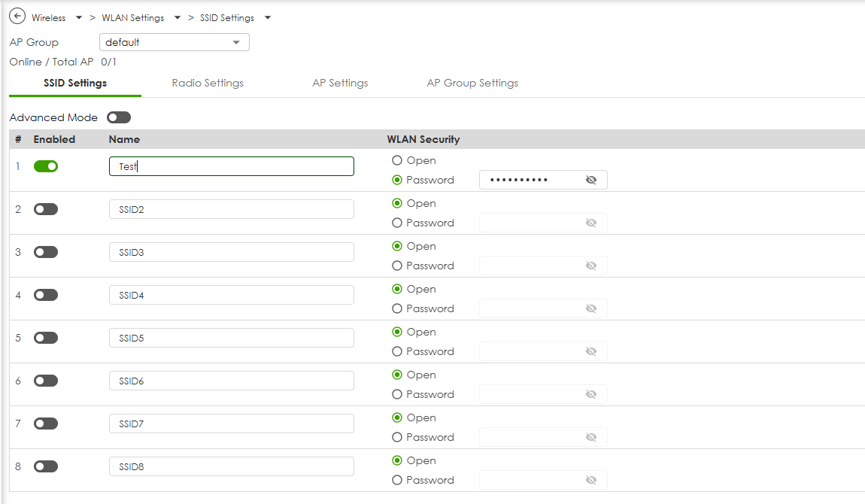Click eye icon in SSID4 password field
Image resolution: width=865 pixels, height=504 pixels.
click(590, 308)
